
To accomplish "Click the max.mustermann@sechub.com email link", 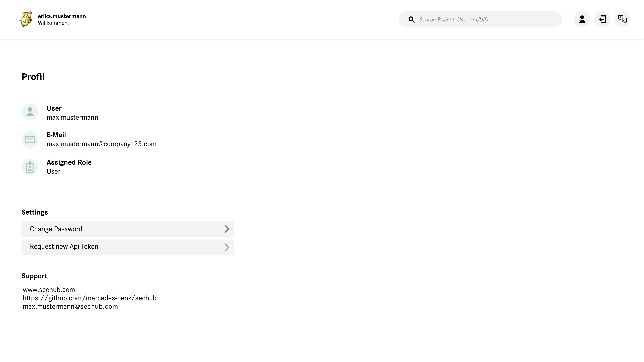I will 70,306.
